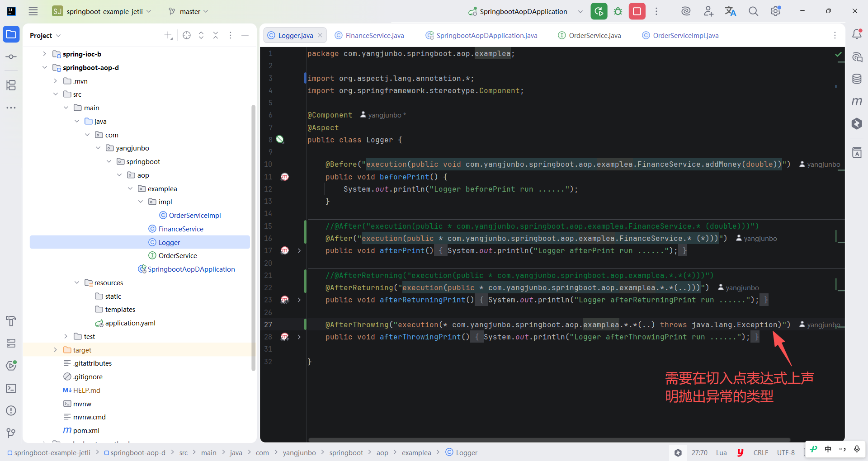This screenshot has width=868, height=461.
Task: Select application.yaml file
Action: [130, 323]
